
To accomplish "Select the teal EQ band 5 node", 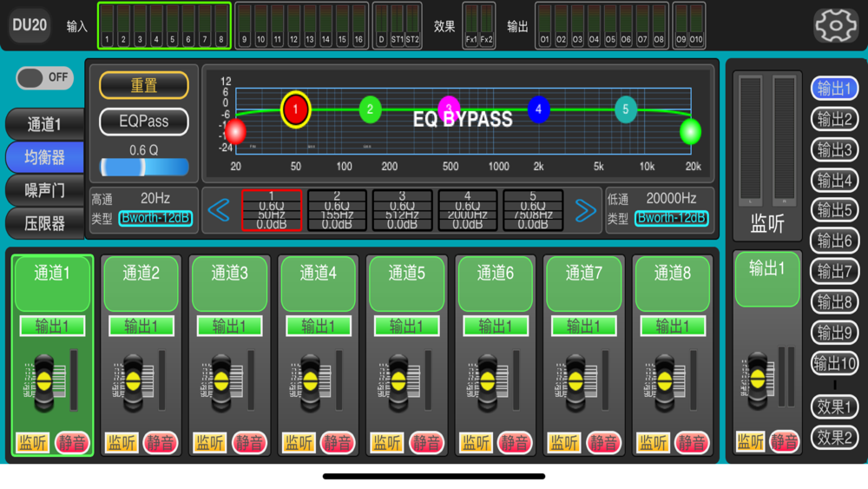I will (x=626, y=109).
